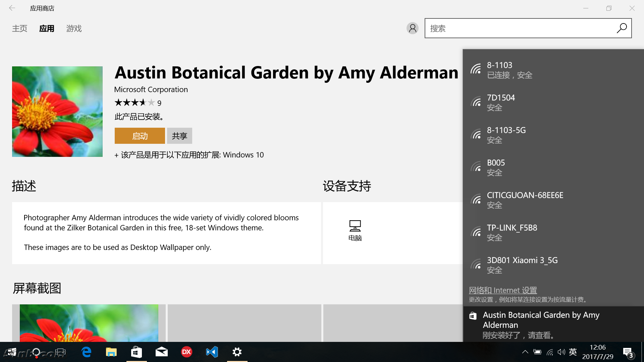Open Task View in the taskbar
The width and height of the screenshot is (644, 362).
[x=61, y=352]
